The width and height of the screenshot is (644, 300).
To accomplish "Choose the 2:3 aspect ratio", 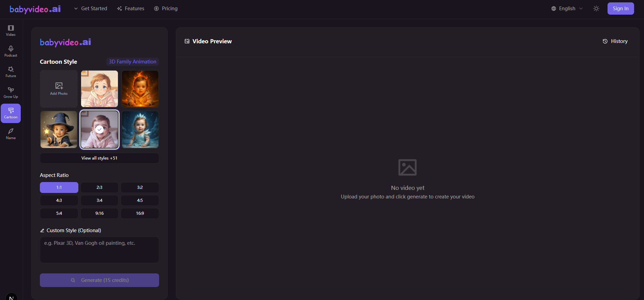I will click(99, 187).
